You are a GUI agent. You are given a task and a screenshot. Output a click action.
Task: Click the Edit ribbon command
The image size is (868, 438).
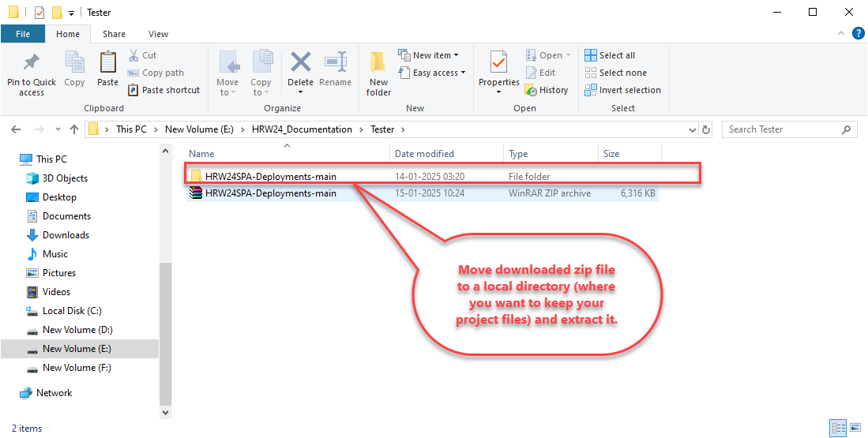pyautogui.click(x=540, y=73)
